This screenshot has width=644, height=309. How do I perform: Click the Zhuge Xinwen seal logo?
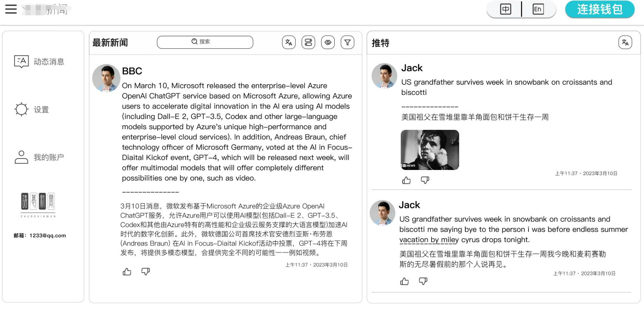coord(38,205)
